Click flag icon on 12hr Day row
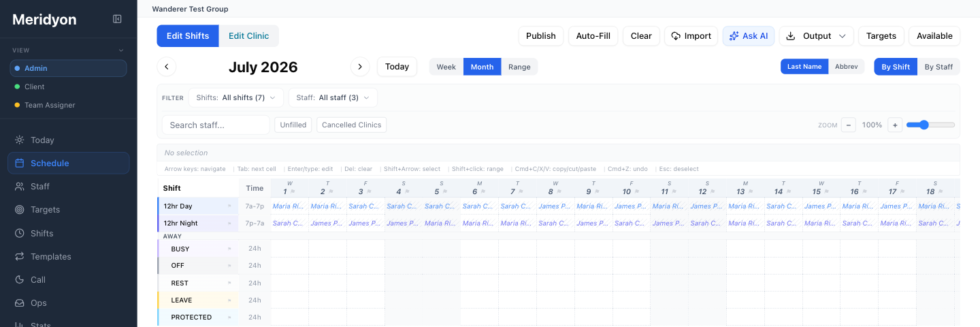The width and height of the screenshot is (980, 327). (x=229, y=206)
